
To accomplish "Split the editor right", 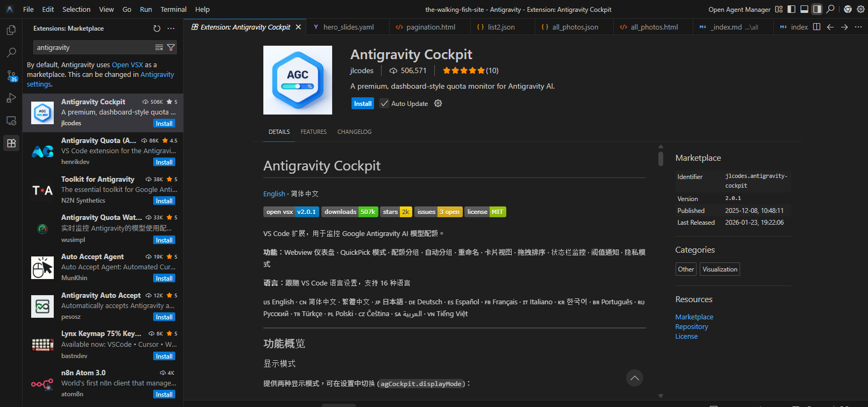I will coord(817,27).
